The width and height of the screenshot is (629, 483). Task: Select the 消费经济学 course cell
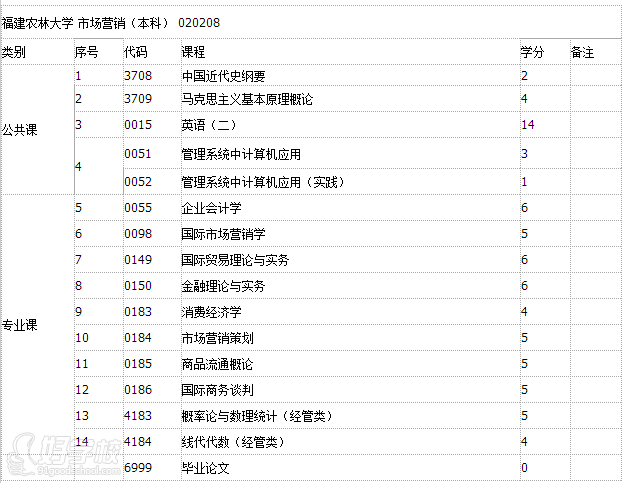(211, 312)
